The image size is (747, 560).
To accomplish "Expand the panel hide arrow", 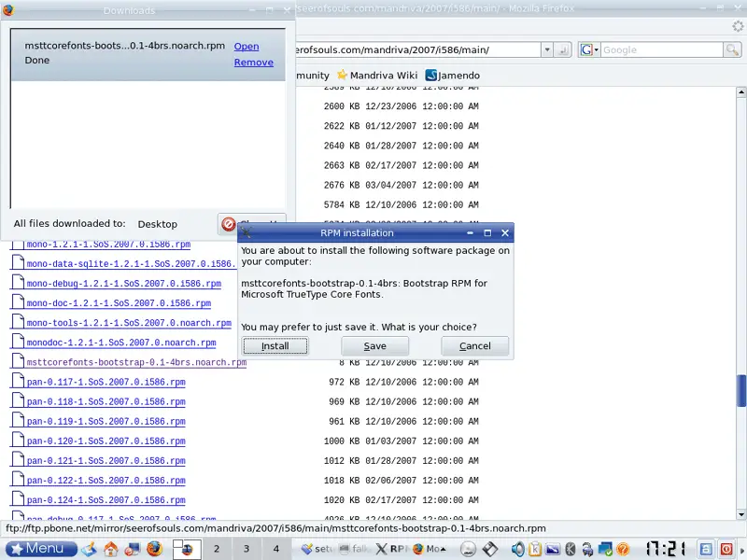I will point(741,549).
